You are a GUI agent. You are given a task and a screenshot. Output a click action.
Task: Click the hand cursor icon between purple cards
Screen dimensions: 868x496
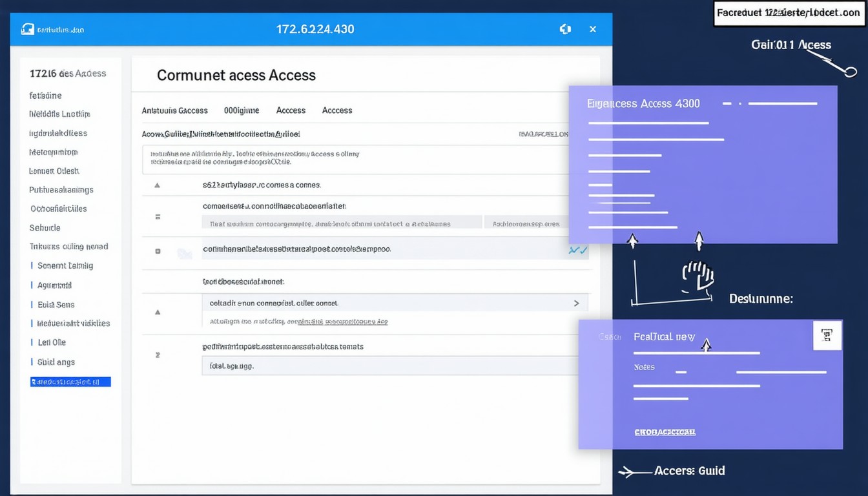coord(697,278)
